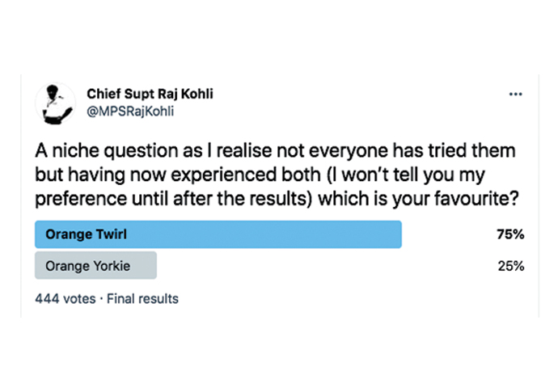This screenshot has height=392, width=558.
Task: Click the Final results label
Action: (x=142, y=299)
